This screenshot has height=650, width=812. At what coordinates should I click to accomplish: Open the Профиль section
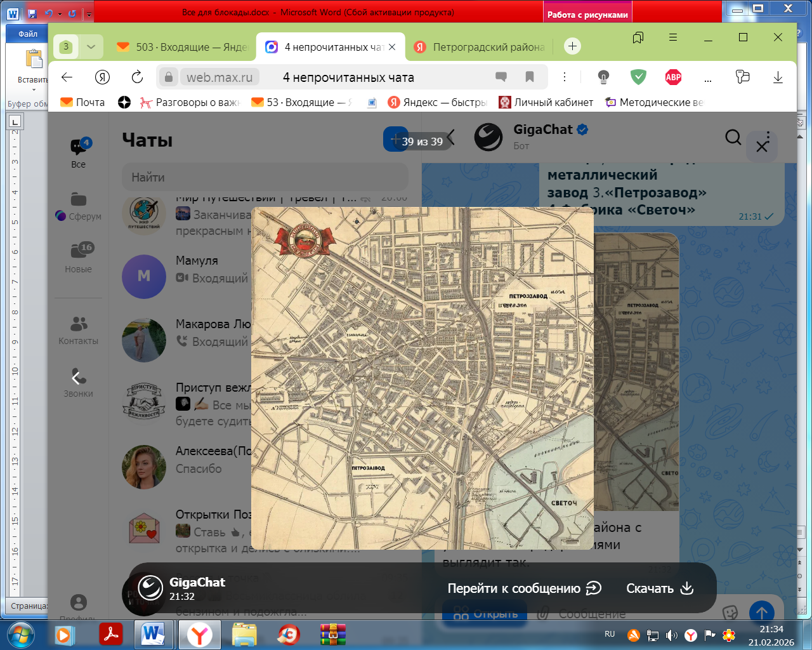tap(79, 606)
